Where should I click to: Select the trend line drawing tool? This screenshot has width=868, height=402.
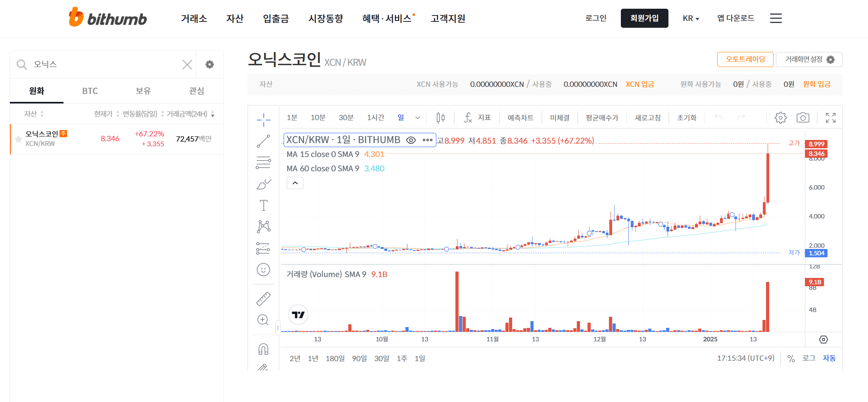263,142
